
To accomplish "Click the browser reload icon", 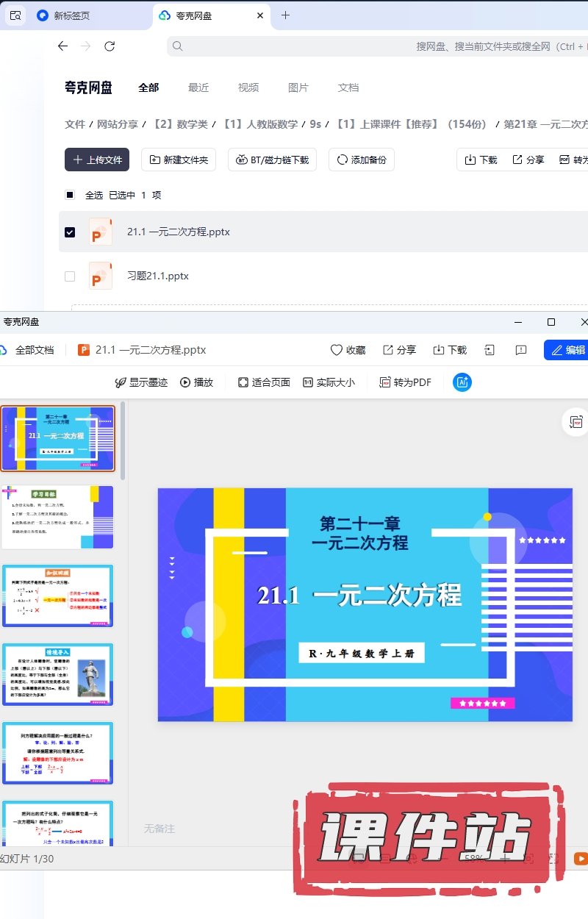I will click(x=110, y=46).
